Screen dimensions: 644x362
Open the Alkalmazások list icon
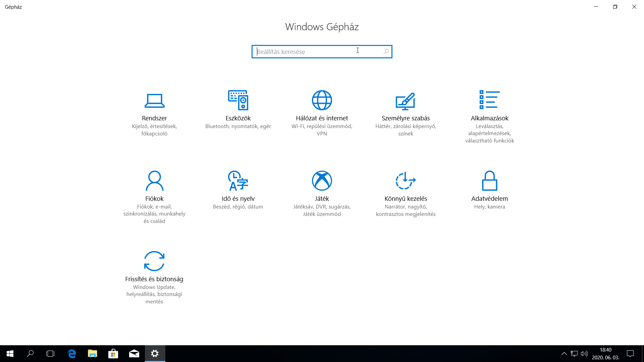pos(489,100)
